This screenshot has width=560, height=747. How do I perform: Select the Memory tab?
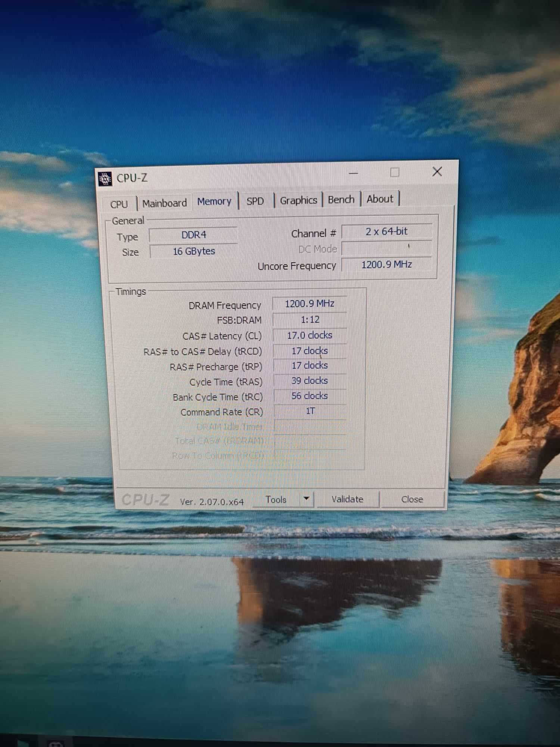[x=214, y=202]
